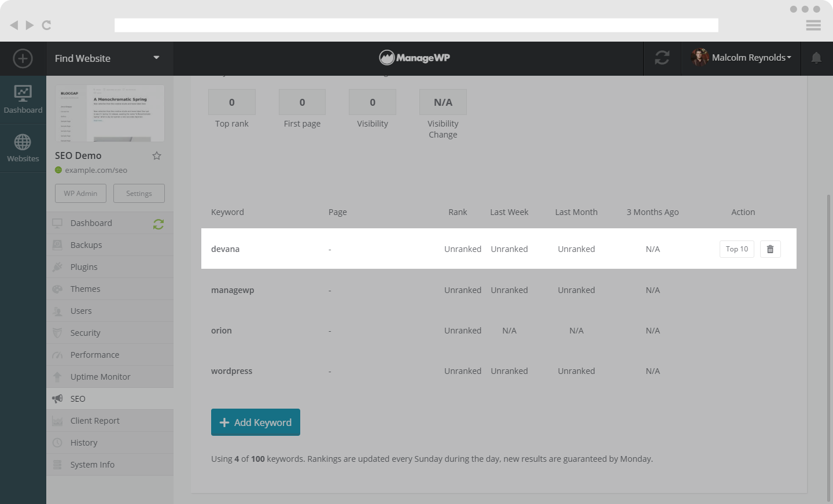Go to Plugins section
Viewport: 833px width, 504px height.
pos(110,267)
